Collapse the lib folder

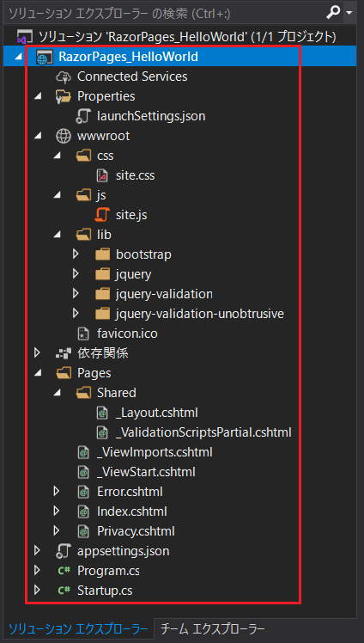tap(58, 236)
